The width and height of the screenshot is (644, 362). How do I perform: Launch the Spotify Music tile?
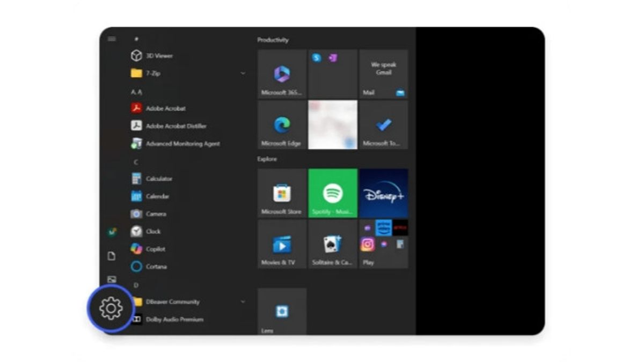[x=333, y=193]
